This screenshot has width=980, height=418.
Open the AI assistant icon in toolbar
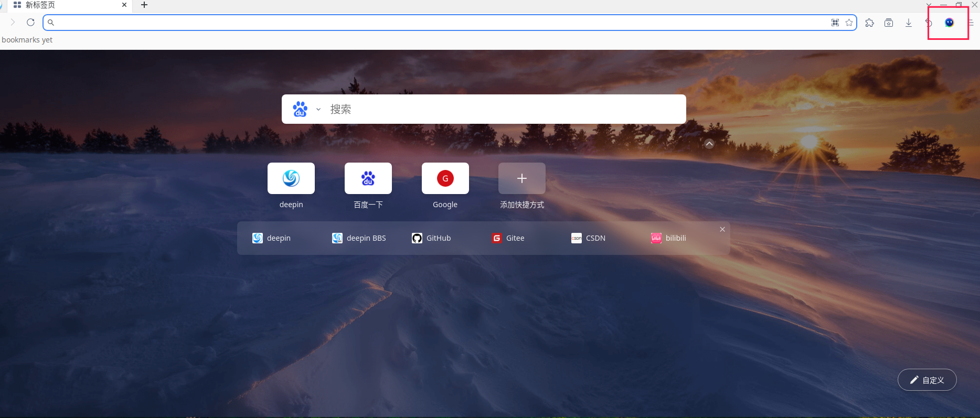point(949,23)
